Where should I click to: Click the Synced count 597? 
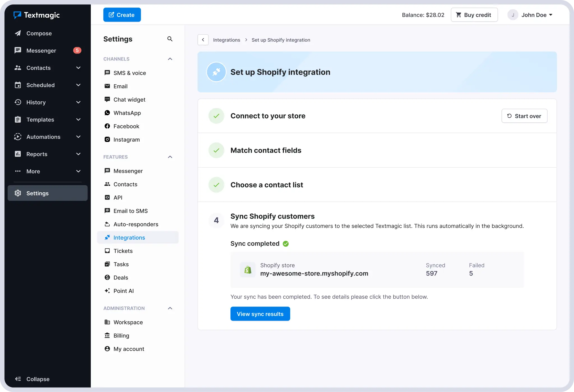pos(432,273)
